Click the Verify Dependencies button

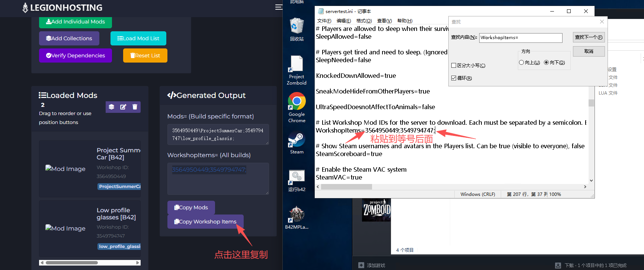(x=76, y=55)
